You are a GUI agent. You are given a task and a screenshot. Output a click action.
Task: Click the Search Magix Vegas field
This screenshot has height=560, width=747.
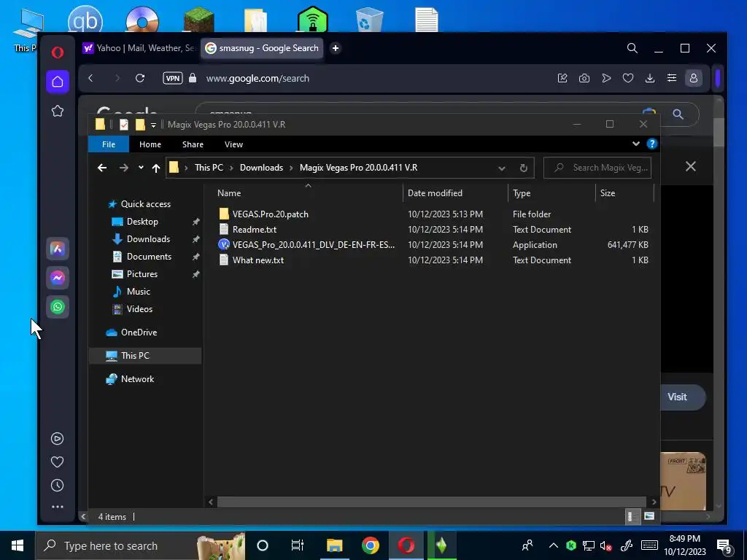click(597, 168)
